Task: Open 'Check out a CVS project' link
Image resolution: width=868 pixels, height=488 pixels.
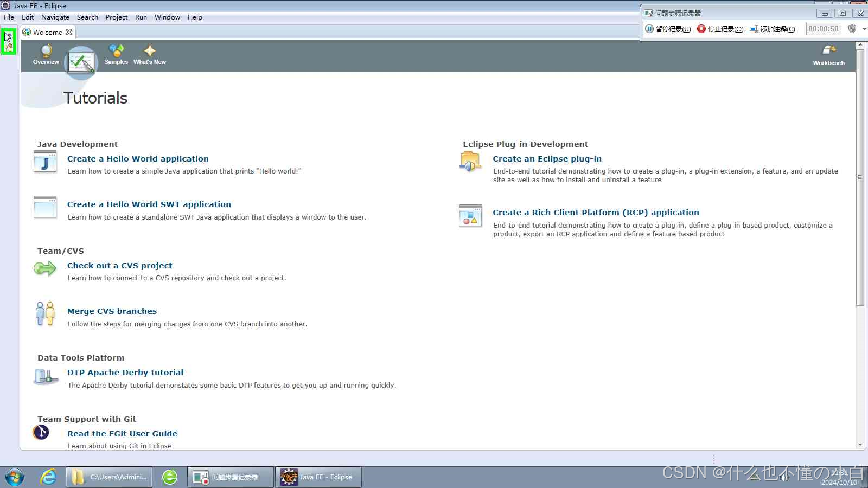Action: [119, 266]
